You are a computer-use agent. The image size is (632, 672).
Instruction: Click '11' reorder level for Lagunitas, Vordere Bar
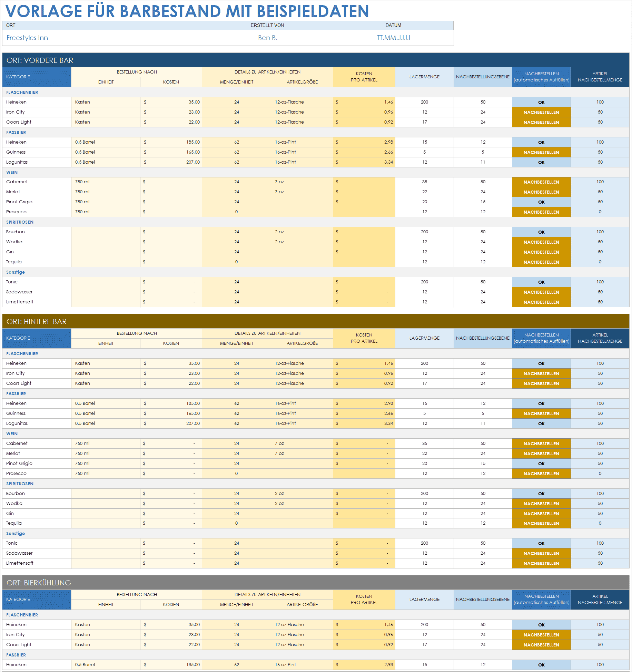tap(483, 162)
